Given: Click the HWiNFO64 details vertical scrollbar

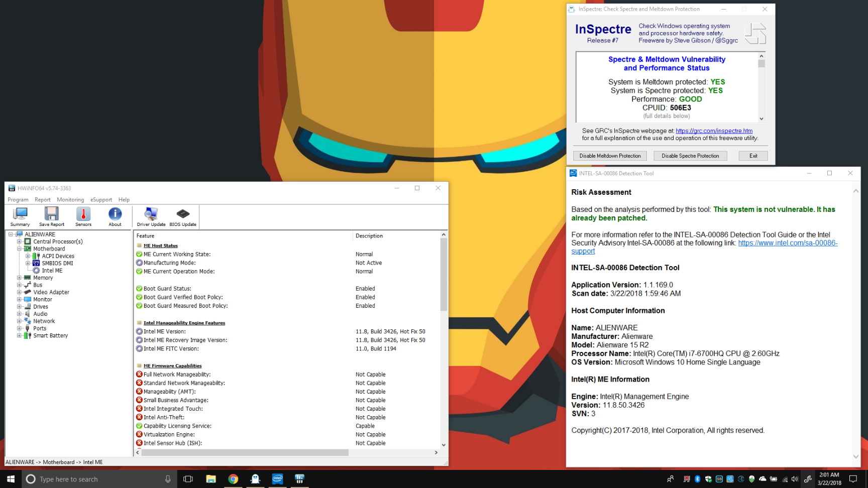Looking at the screenshot, I should pos(444,275).
